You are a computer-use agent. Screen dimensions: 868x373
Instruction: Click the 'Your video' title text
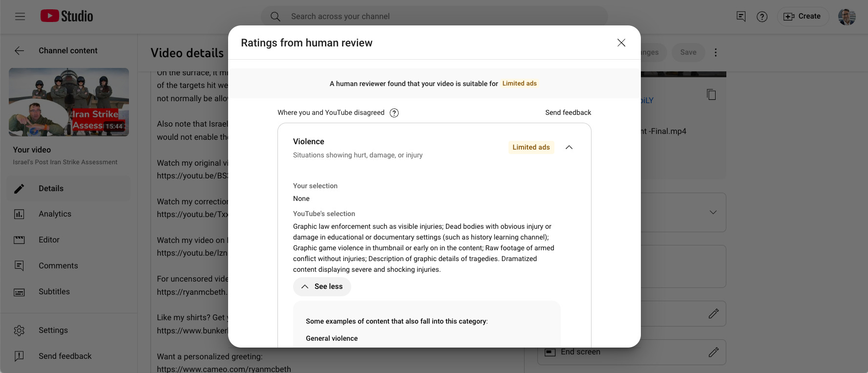point(32,150)
